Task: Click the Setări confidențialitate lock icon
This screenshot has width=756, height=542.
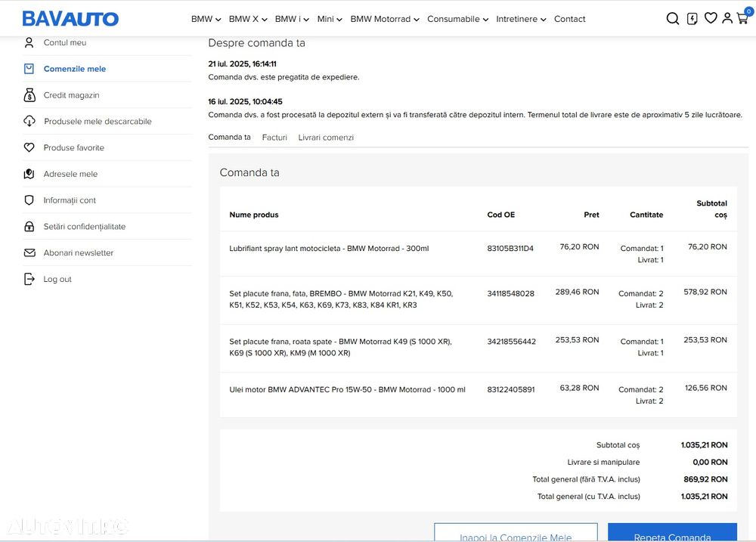Action: [x=29, y=227]
